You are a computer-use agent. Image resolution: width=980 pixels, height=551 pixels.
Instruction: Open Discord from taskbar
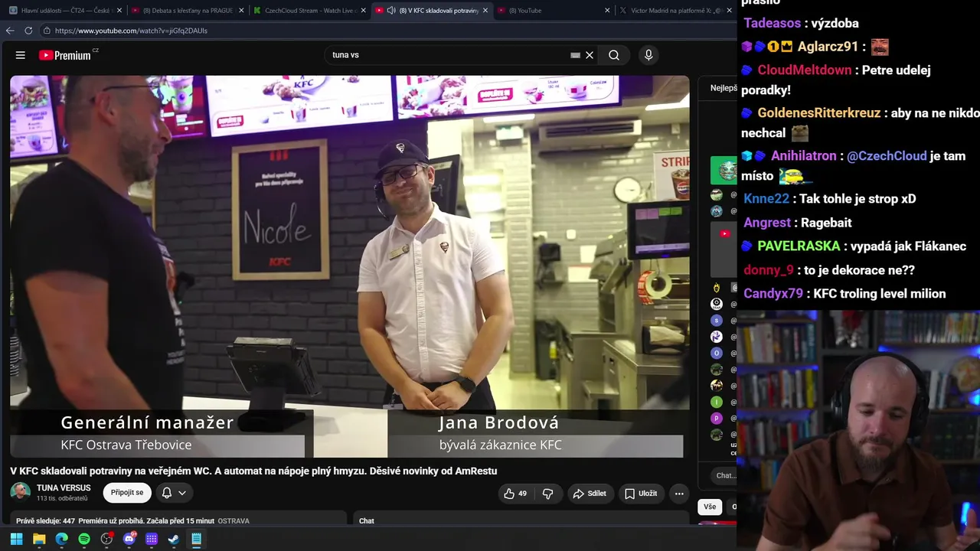pyautogui.click(x=129, y=540)
